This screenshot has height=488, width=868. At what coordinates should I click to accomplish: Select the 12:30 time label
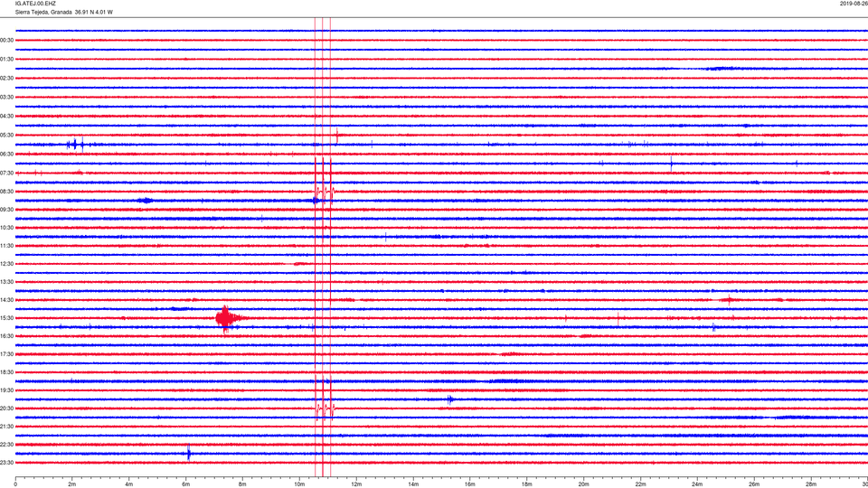coord(6,264)
